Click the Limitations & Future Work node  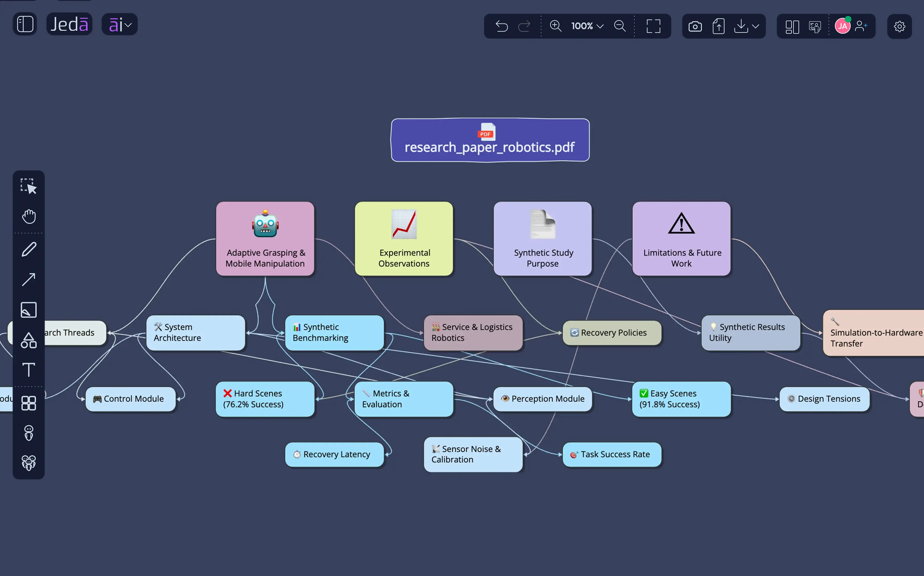[x=681, y=239]
